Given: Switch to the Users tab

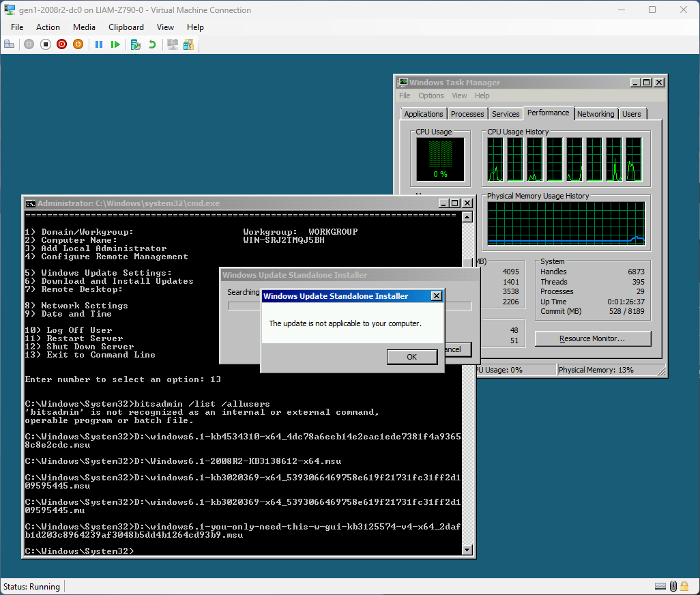Looking at the screenshot, I should click(x=631, y=114).
